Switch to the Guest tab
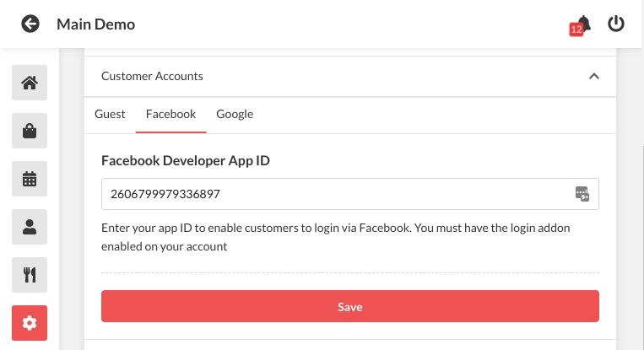The height and width of the screenshot is (350, 644). (110, 114)
